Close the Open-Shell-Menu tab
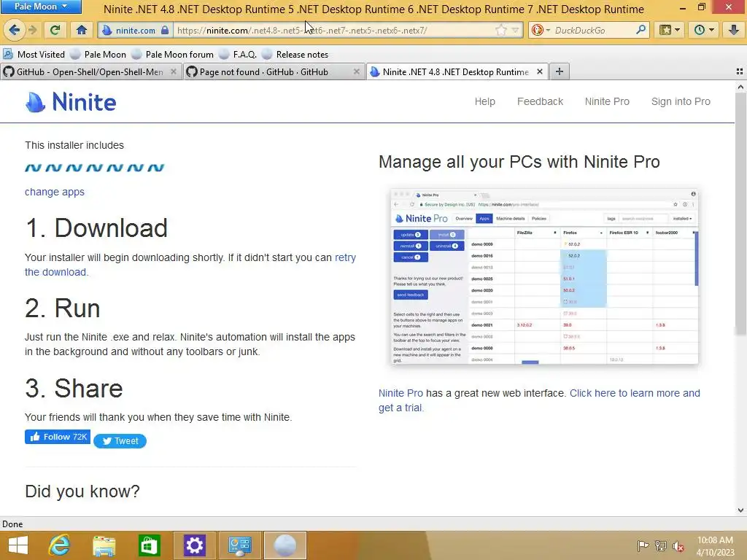Viewport: 747px width, 560px height. [x=174, y=71]
